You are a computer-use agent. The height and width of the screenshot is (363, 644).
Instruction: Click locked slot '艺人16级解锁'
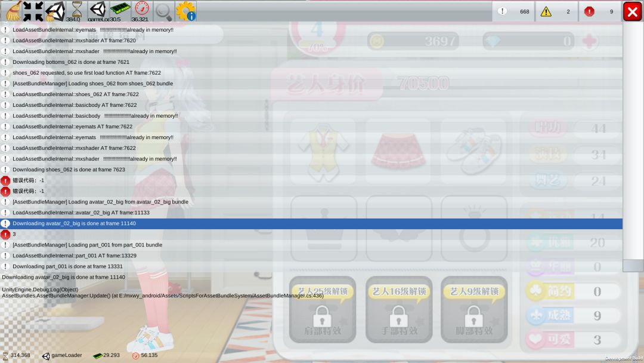click(399, 309)
